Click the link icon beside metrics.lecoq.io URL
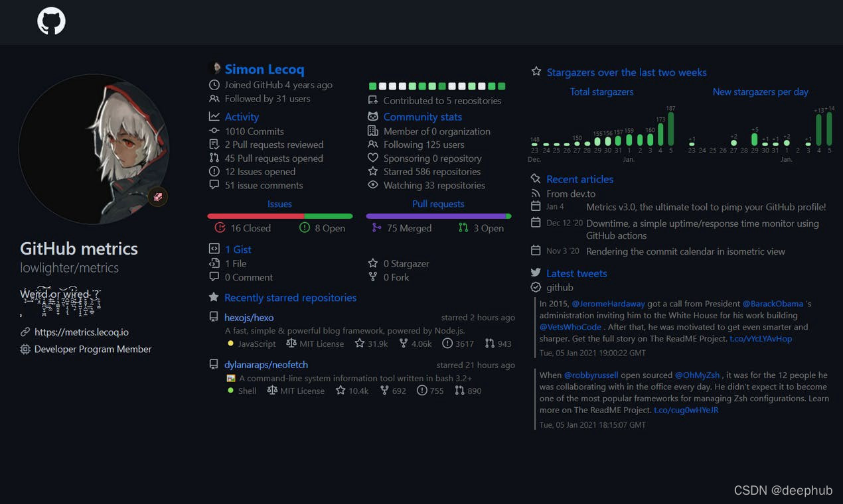Screen dimensions: 843x504 (25, 332)
